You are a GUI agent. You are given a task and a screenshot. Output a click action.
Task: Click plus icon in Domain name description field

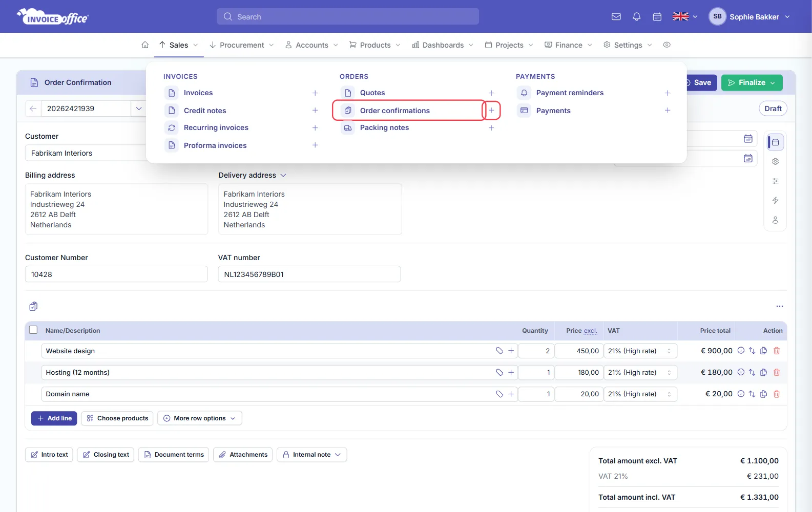(x=511, y=394)
